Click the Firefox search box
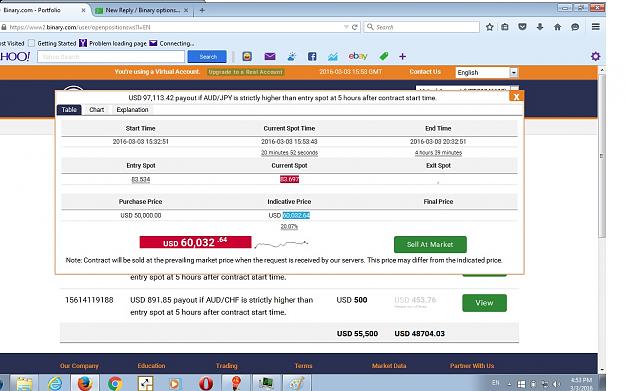 click(422, 27)
